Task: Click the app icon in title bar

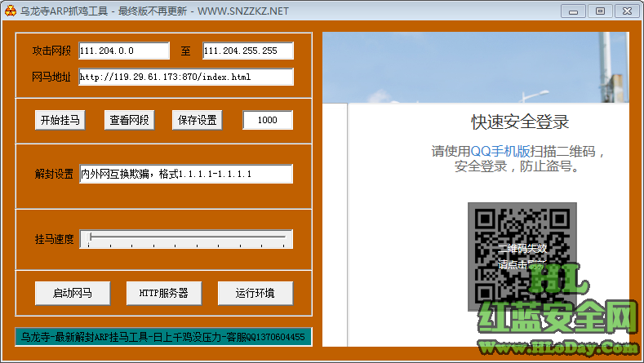Action: (x=11, y=11)
